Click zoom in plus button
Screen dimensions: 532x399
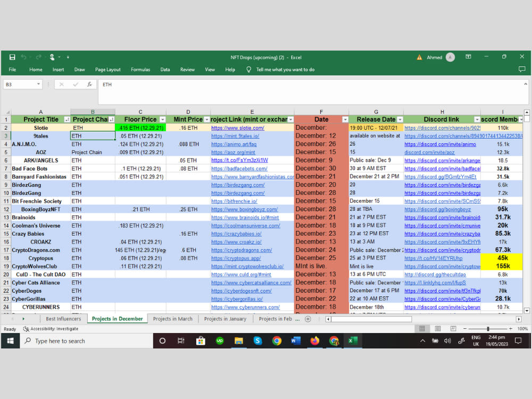click(x=510, y=328)
